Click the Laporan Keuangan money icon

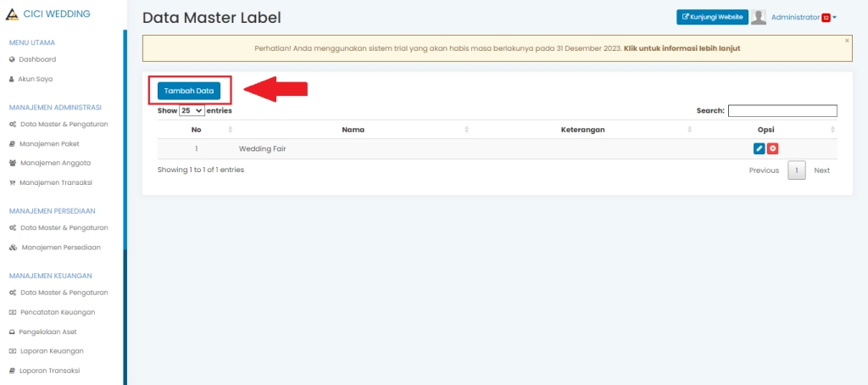click(x=12, y=351)
